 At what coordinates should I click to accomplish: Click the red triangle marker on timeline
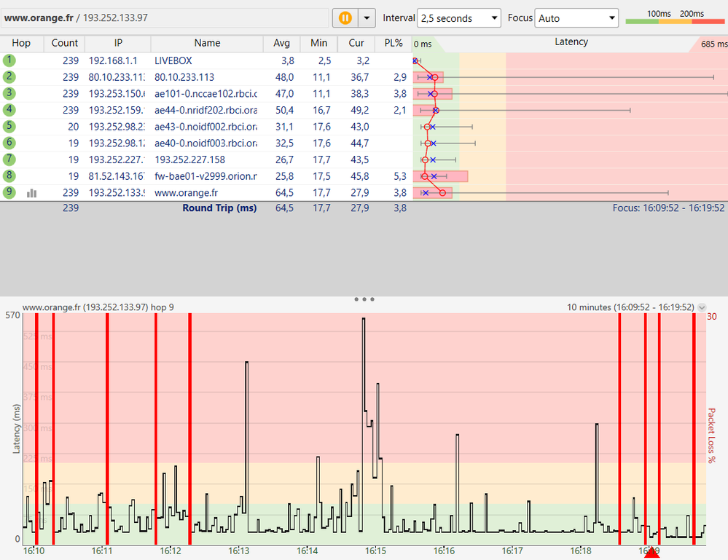(651, 553)
